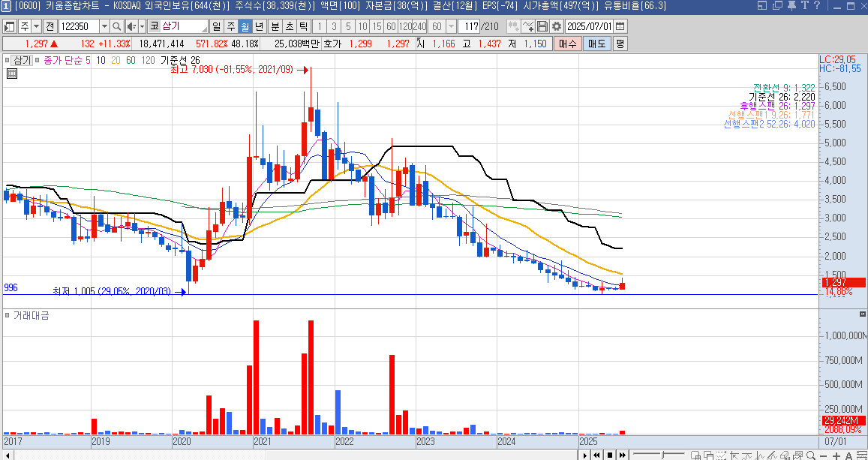This screenshot has height=460, width=868.
Task: Expand the 삼기 stock name combo box
Action: pyautogui.click(x=204, y=29)
